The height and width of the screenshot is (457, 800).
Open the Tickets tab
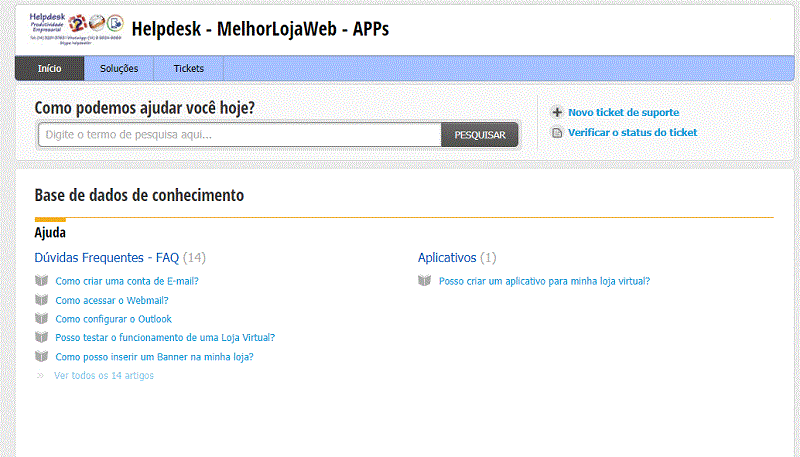point(188,68)
